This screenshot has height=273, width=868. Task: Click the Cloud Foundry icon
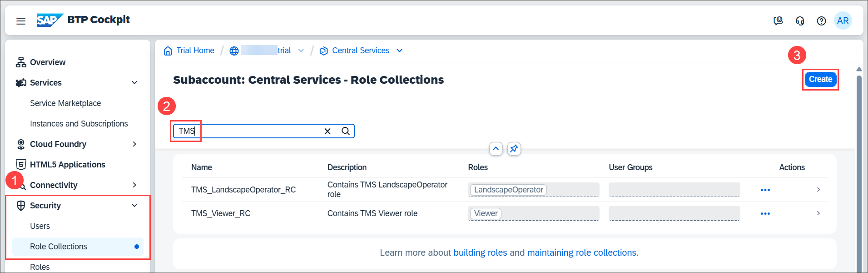click(21, 144)
